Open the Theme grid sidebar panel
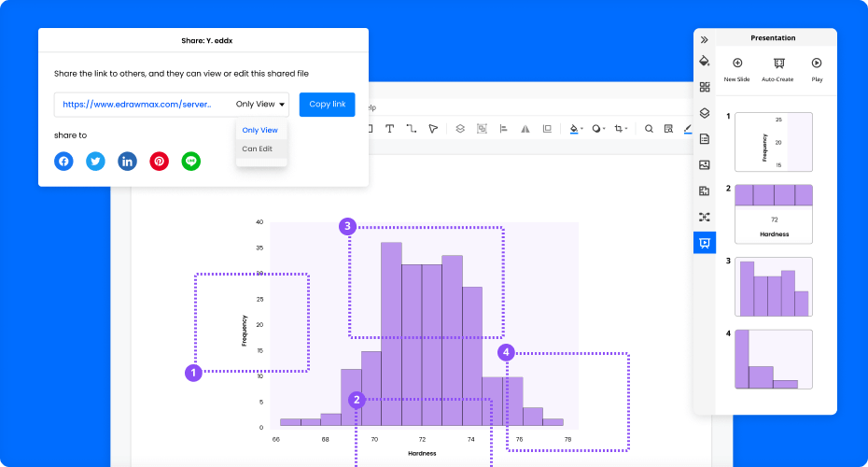 coord(704,87)
